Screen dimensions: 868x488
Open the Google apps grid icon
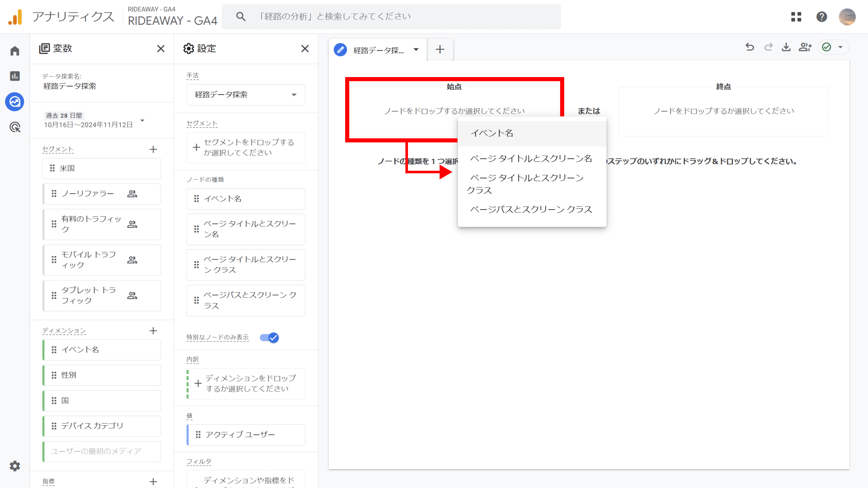796,17
